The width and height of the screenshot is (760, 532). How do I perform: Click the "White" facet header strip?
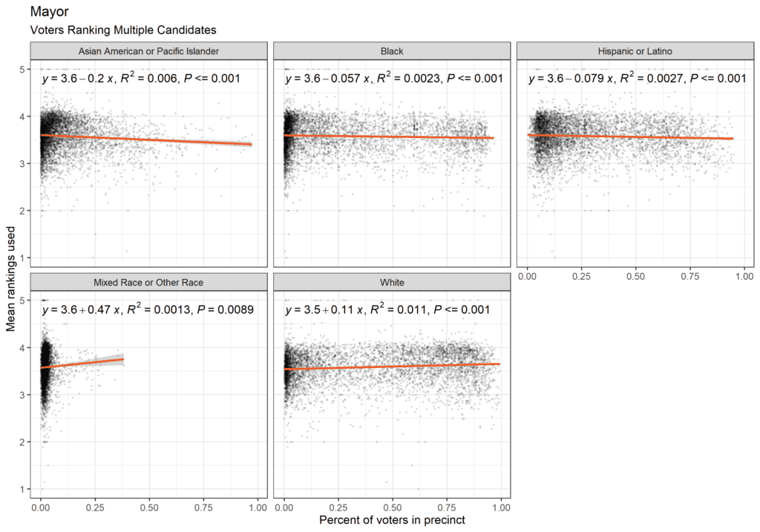[x=392, y=282]
